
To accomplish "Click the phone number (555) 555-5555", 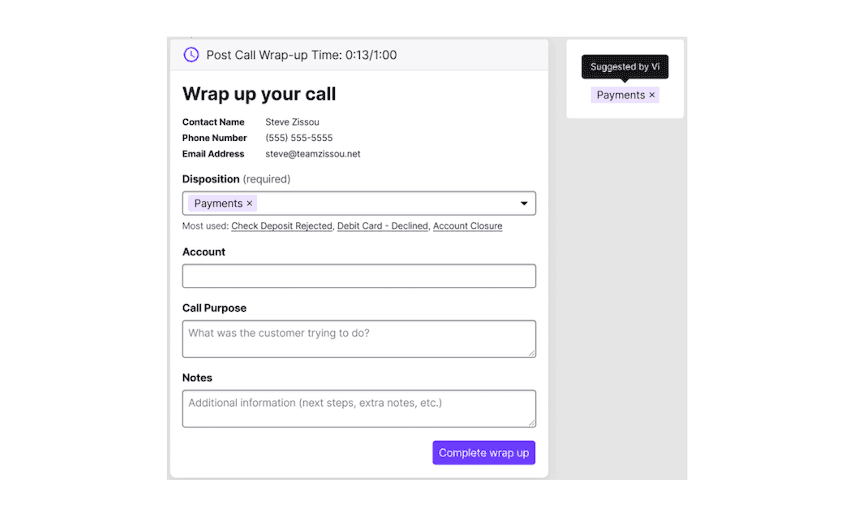I will (x=299, y=138).
